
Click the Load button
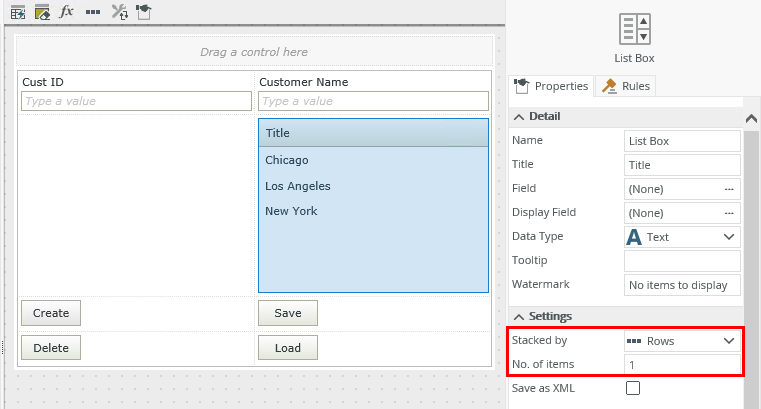pyautogui.click(x=287, y=348)
